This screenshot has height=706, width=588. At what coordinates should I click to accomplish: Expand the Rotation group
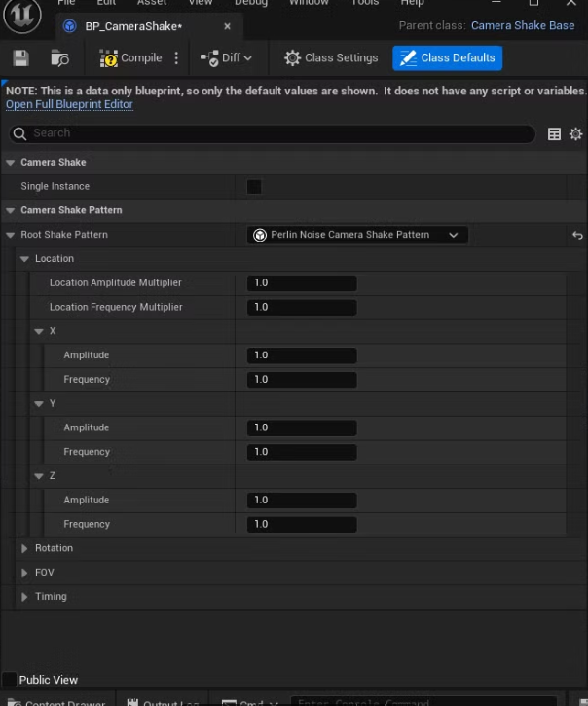coord(24,548)
